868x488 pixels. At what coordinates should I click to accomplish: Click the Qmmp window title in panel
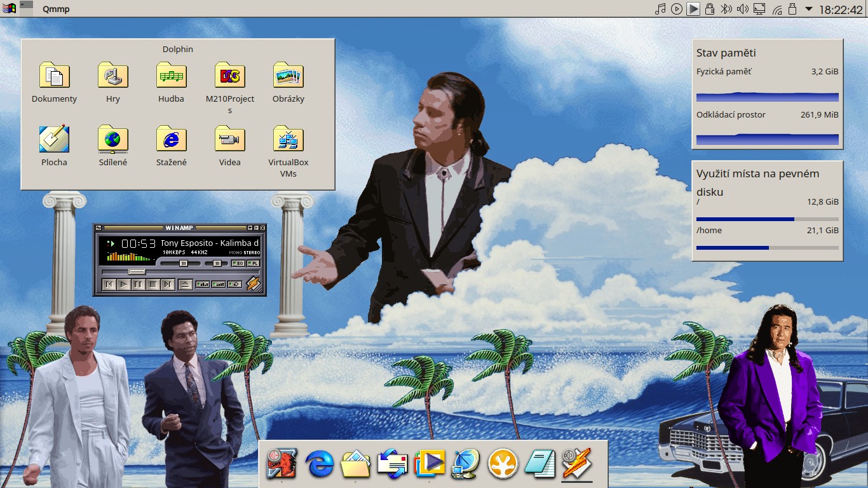[x=56, y=10]
